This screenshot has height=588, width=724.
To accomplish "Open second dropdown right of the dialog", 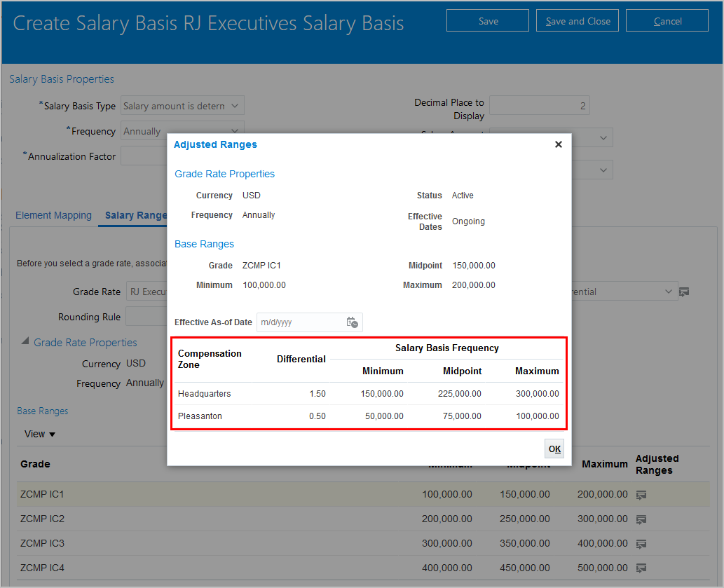I will (x=603, y=170).
